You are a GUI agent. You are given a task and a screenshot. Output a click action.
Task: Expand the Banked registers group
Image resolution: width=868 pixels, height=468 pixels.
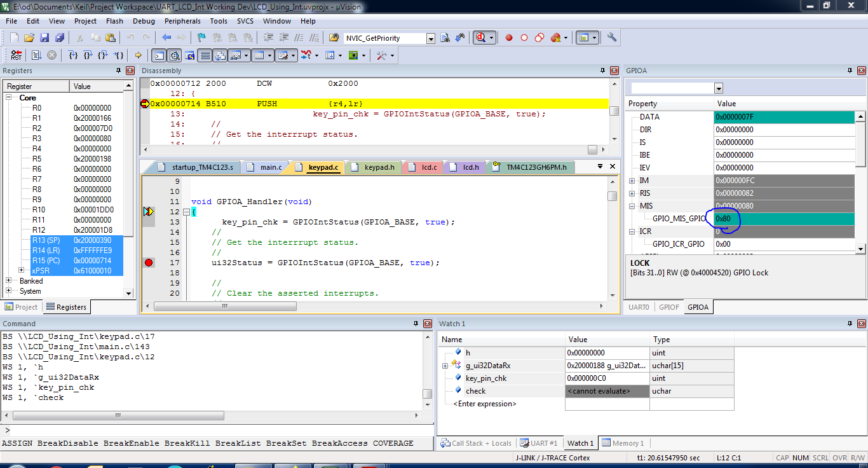(x=10, y=281)
